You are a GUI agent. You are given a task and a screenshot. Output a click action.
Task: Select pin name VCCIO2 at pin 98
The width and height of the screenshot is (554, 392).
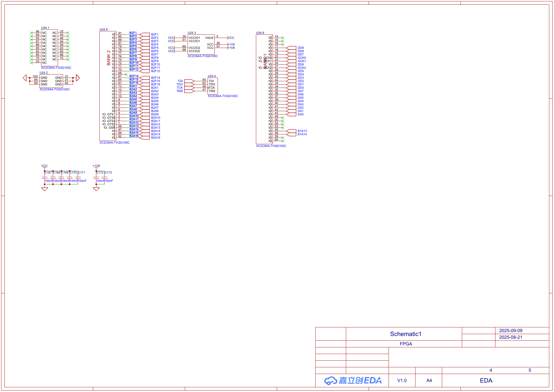tap(194, 51)
